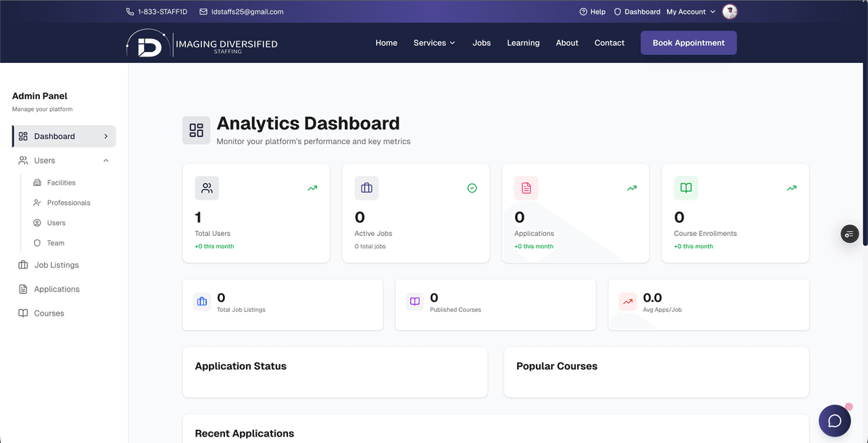The height and width of the screenshot is (443, 868).
Task: Click the Total Users people icon
Action: click(207, 187)
